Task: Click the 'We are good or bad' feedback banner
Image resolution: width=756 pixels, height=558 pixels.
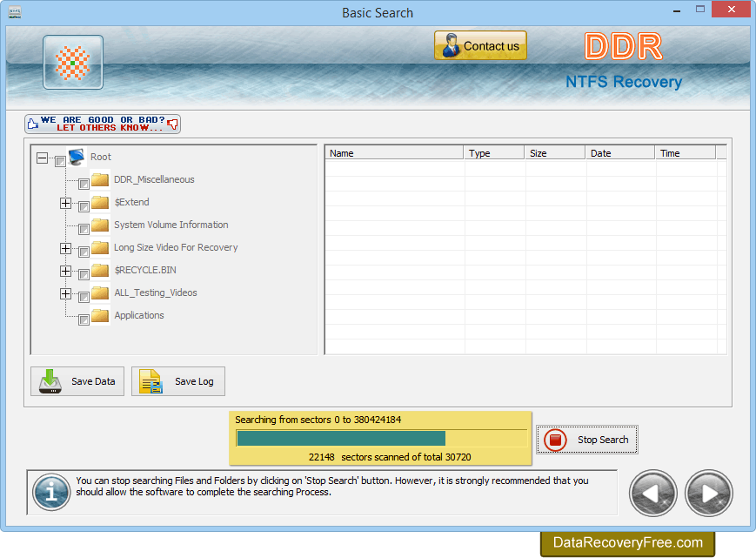Action: pos(103,124)
